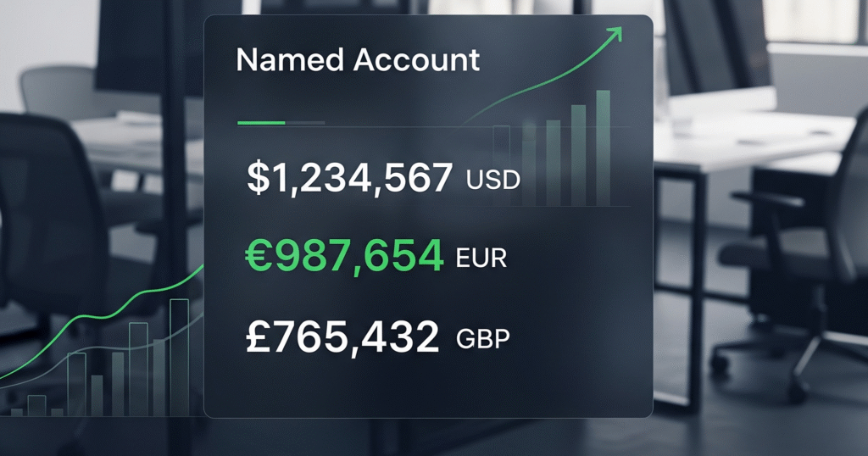
Task: Click green segment of the progress bar
Action: tap(261, 123)
